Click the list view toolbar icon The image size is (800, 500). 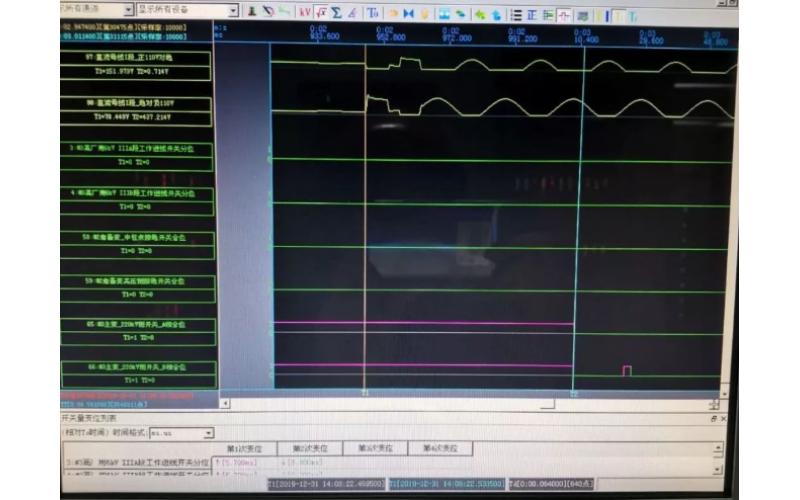click(516, 14)
